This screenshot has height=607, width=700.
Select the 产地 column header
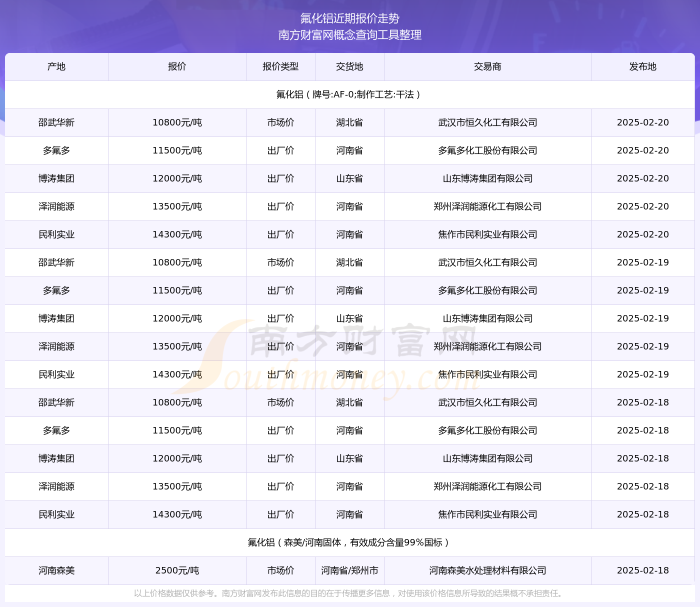coord(56,66)
